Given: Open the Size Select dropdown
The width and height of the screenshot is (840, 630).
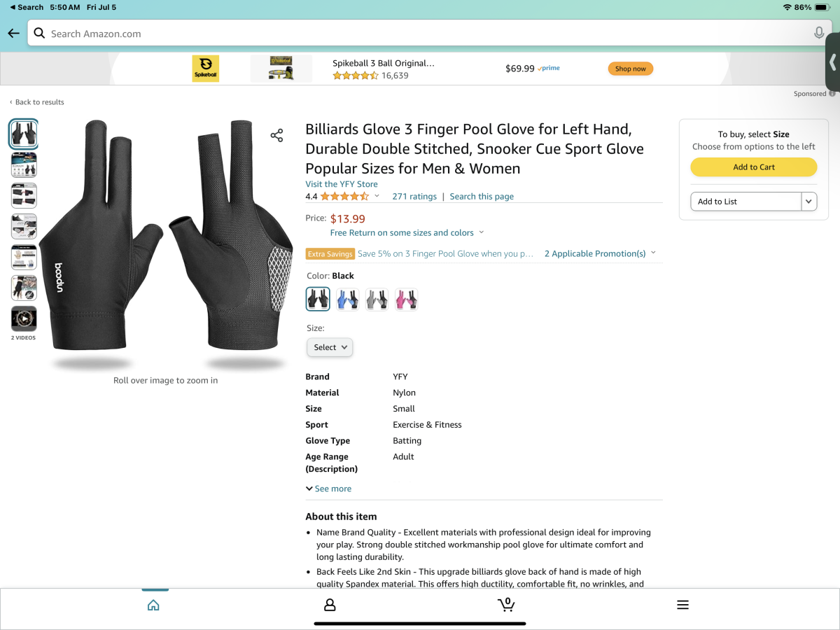Looking at the screenshot, I should pyautogui.click(x=330, y=347).
